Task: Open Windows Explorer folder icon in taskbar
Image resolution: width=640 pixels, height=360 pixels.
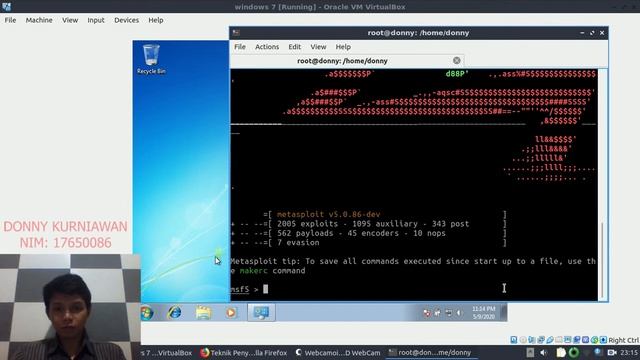Action: [x=203, y=313]
